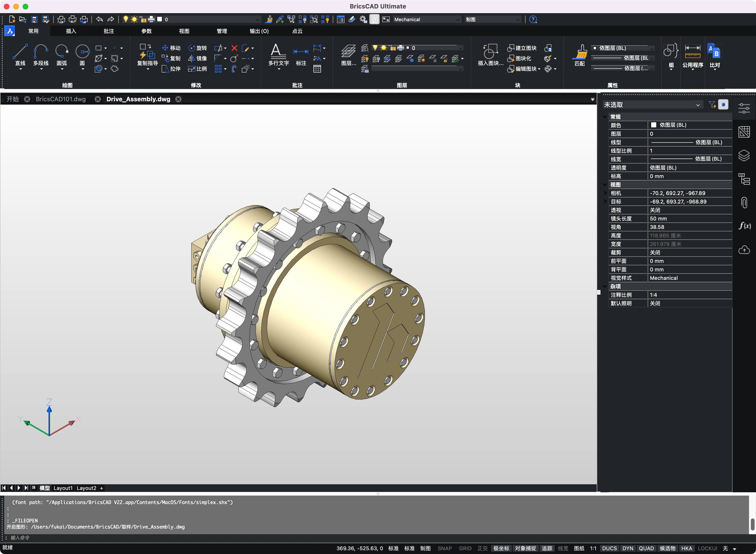The height and width of the screenshot is (554, 756).
Task: Click the 图块化 blockify button
Action: pos(519,59)
